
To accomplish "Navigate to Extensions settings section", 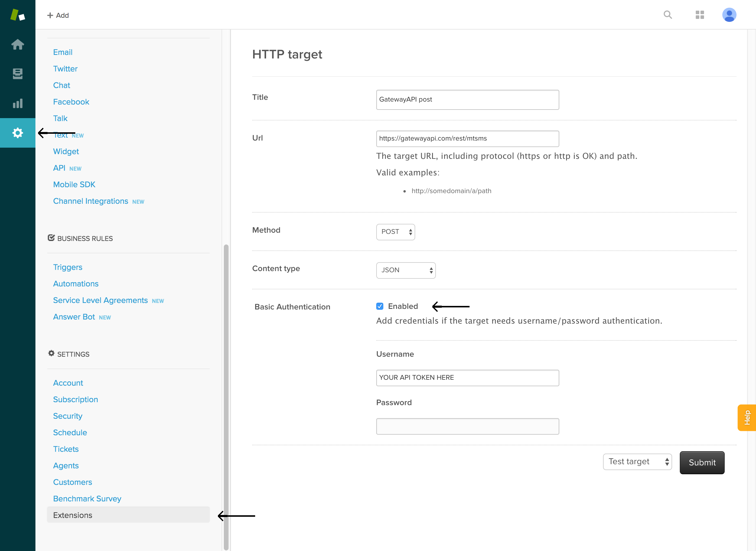I will pyautogui.click(x=72, y=515).
